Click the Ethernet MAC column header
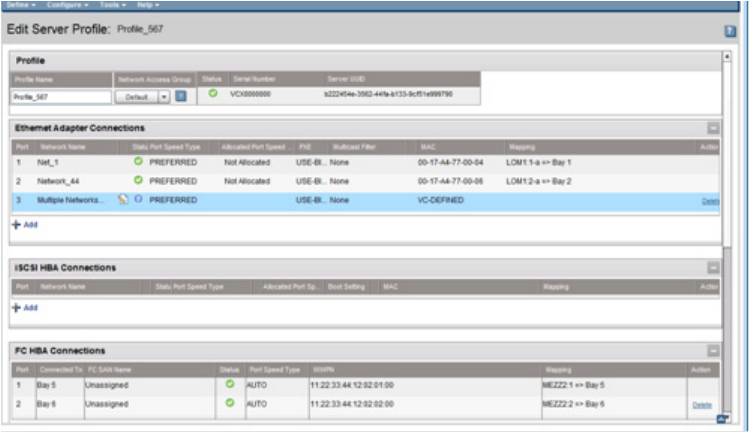Screen dimensions: 750x433 [x=428, y=147]
